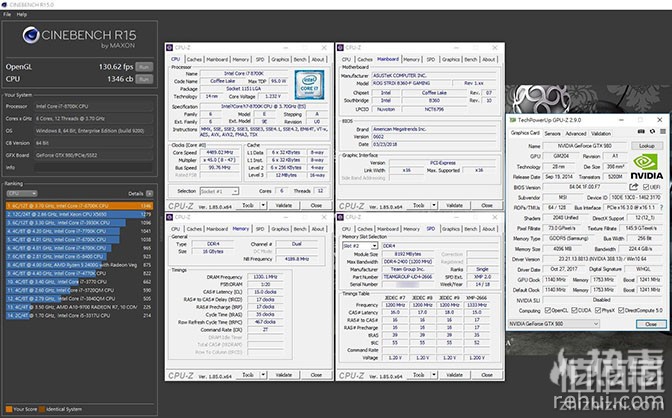The height and width of the screenshot is (418, 672).
Task: Open the GPU-Z hamburger menu icon
Action: click(663, 132)
